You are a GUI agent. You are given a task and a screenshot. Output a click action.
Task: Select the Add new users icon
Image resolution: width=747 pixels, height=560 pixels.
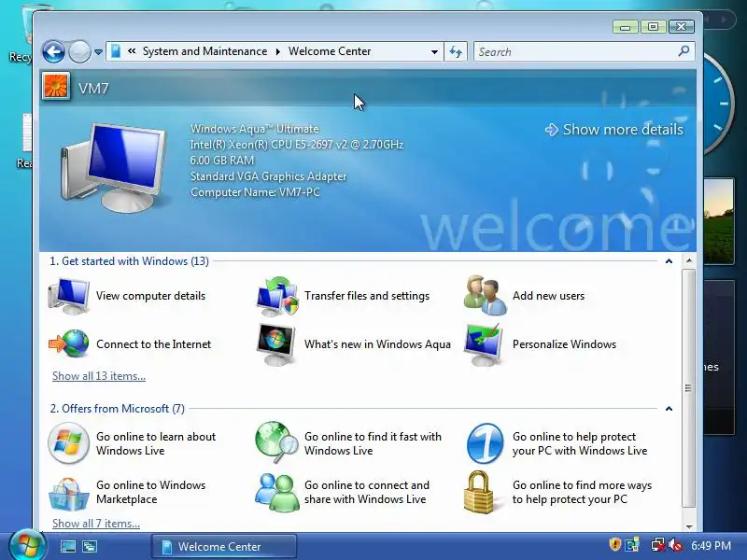tap(485, 295)
